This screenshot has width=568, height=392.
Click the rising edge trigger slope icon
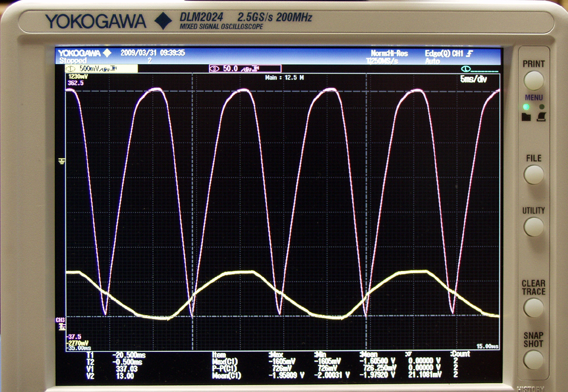click(470, 54)
